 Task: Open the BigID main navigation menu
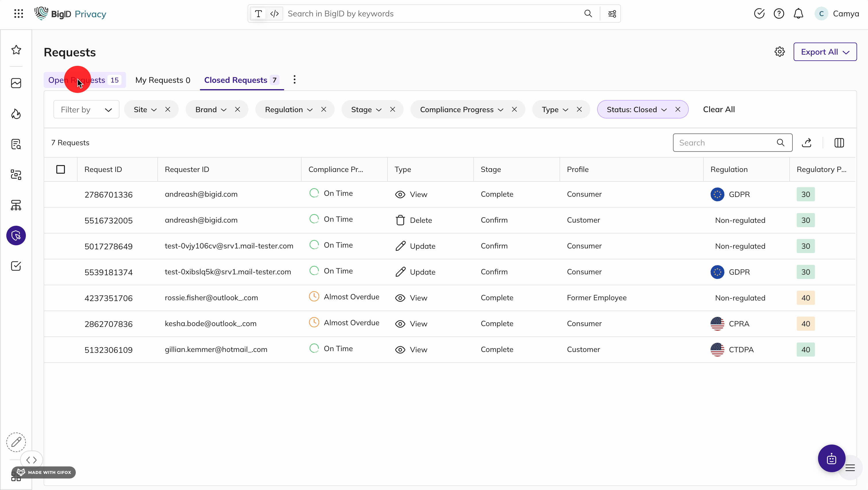(17, 14)
